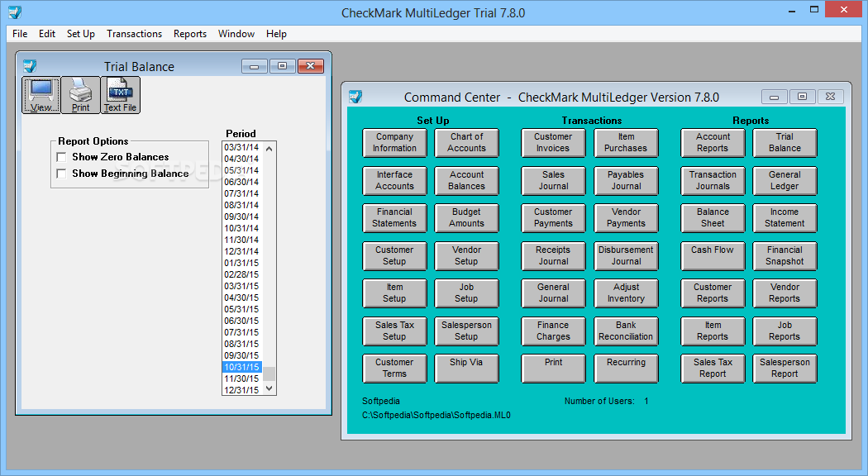This screenshot has height=476, width=868.
Task: Open the Receipts Journal
Action: pyautogui.click(x=553, y=255)
